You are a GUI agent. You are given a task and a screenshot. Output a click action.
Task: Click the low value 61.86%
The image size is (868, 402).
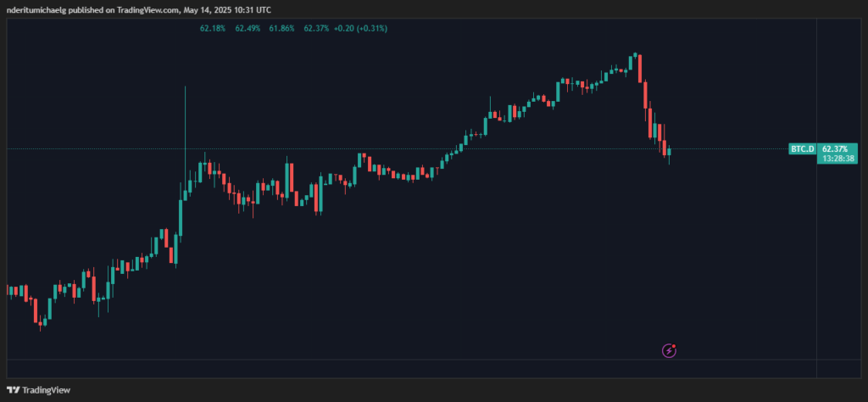(x=281, y=29)
